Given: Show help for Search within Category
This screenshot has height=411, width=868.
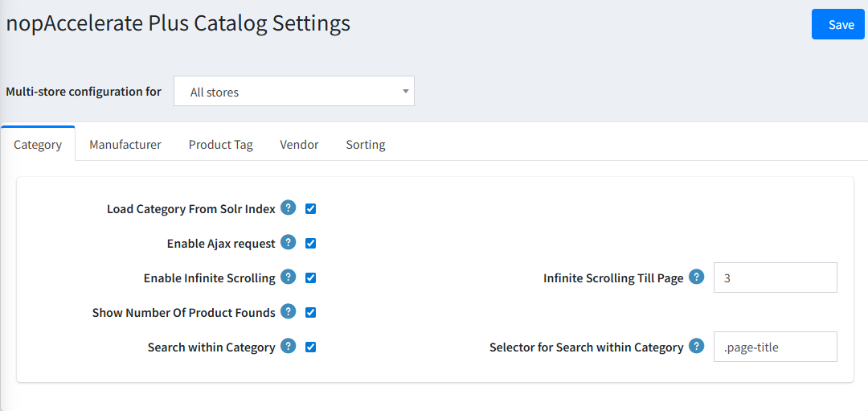Looking at the screenshot, I should pos(288,346).
